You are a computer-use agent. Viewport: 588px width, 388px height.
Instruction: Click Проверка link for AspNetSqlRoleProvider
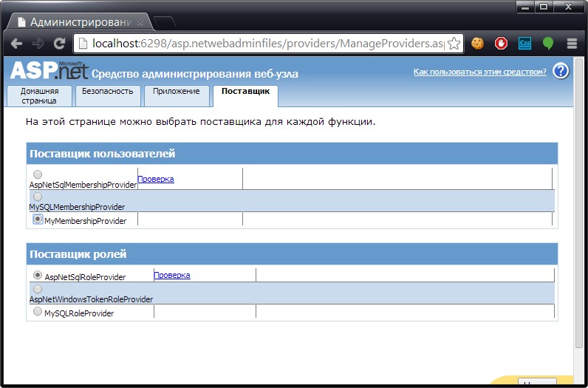[172, 275]
